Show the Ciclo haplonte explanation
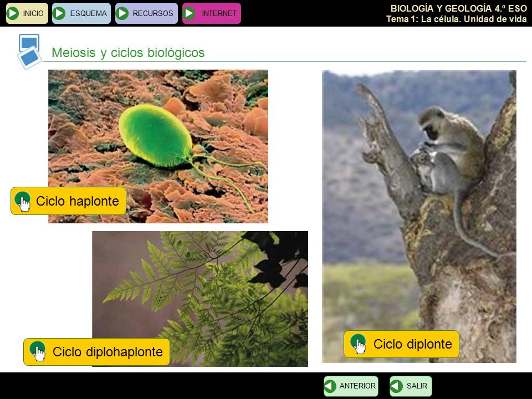 pos(69,201)
